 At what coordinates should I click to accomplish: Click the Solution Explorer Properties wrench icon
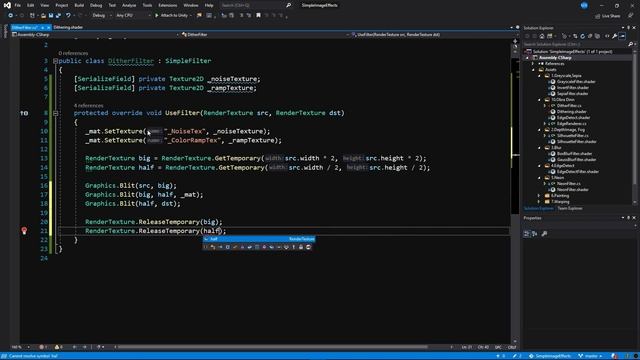pos(614,36)
